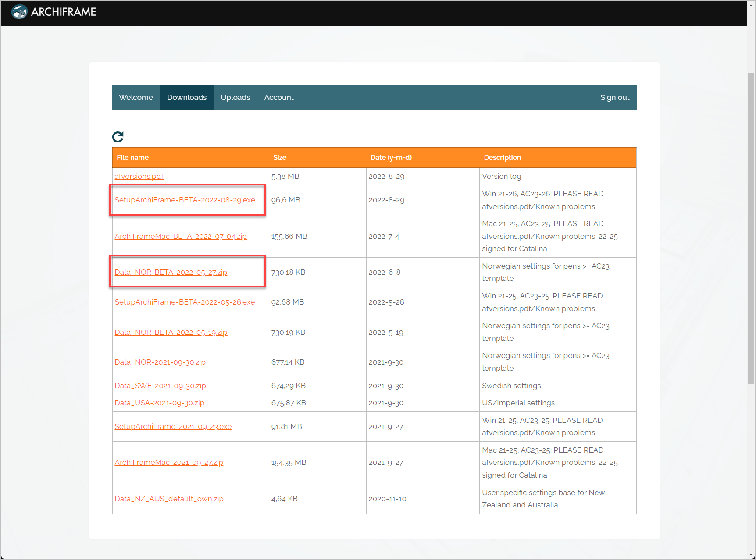The image size is (756, 560).
Task: Download afversions.pdf file
Action: 139,176
